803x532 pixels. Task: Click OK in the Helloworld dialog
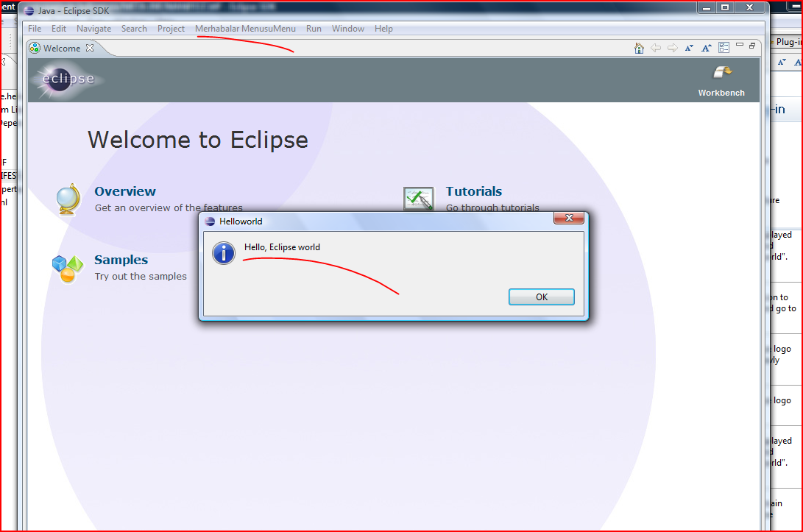(x=541, y=297)
